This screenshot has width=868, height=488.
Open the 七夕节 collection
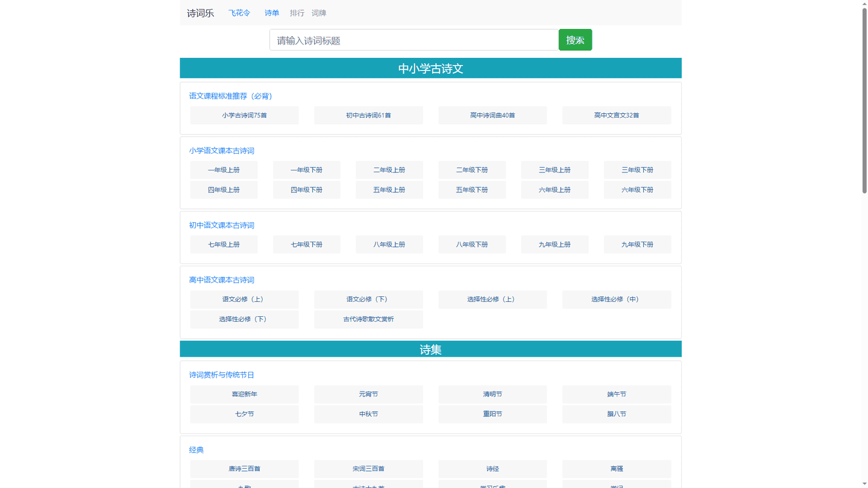[x=244, y=414]
